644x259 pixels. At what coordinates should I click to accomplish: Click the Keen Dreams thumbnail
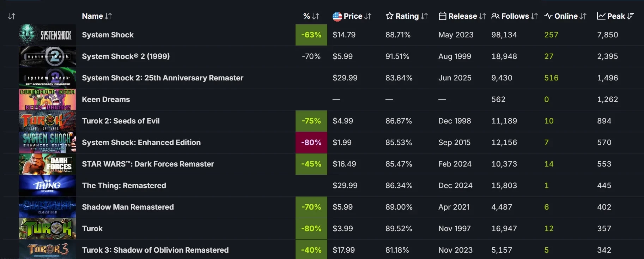(47, 100)
